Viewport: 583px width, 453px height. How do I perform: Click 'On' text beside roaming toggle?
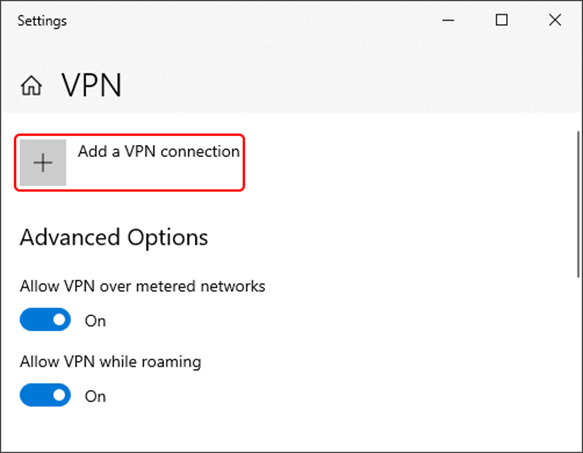pos(95,396)
